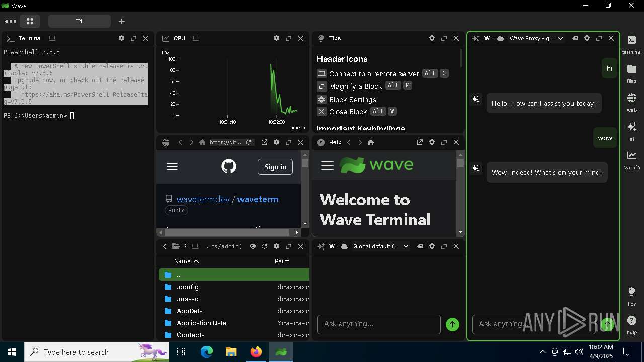Go back in the GitHub web block
This screenshot has height=362, width=644.
click(x=180, y=142)
